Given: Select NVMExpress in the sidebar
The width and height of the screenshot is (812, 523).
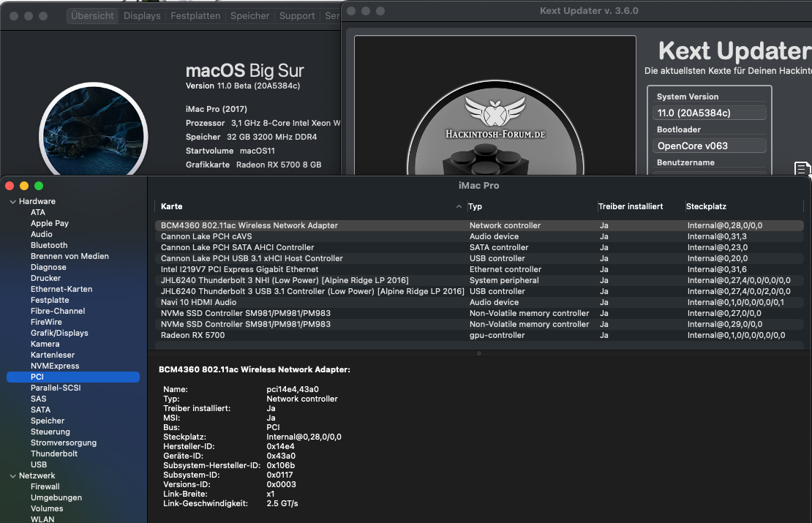Looking at the screenshot, I should [55, 366].
